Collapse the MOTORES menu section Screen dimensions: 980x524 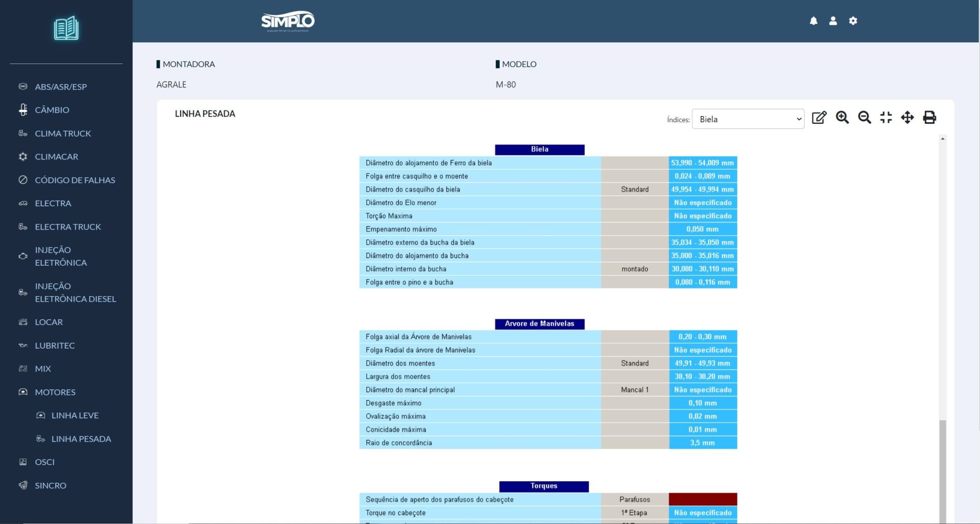55,392
